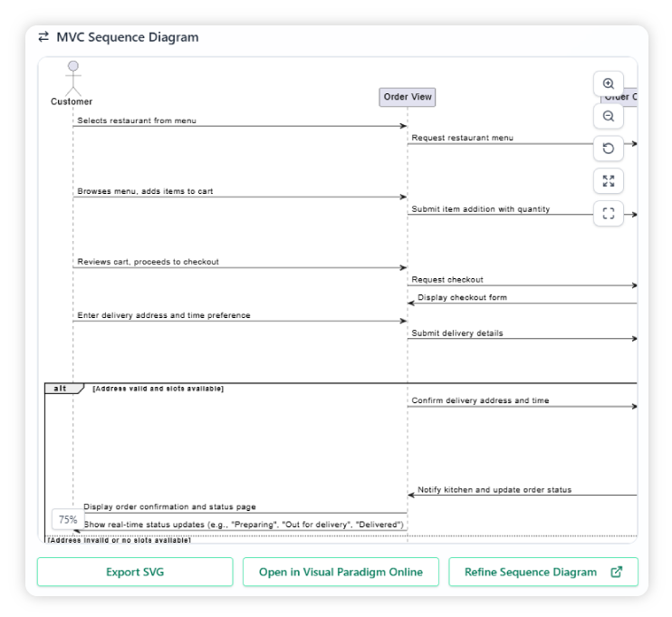
Task: Select the Order View lifeline box
Action: point(408,97)
